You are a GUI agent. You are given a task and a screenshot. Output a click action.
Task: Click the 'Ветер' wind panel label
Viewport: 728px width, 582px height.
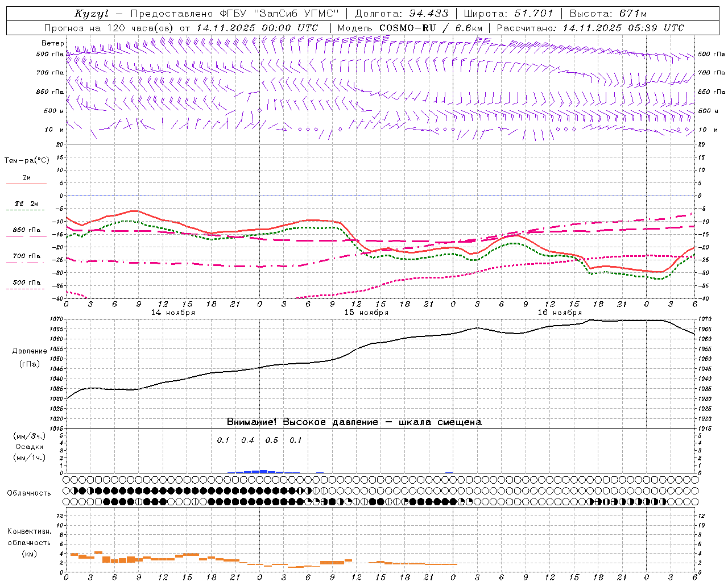52,43
